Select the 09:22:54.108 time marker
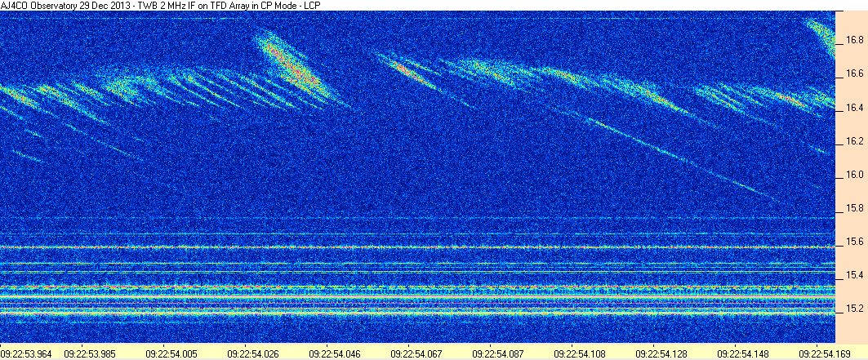The width and height of the screenshot is (868, 360). pyautogui.click(x=580, y=352)
